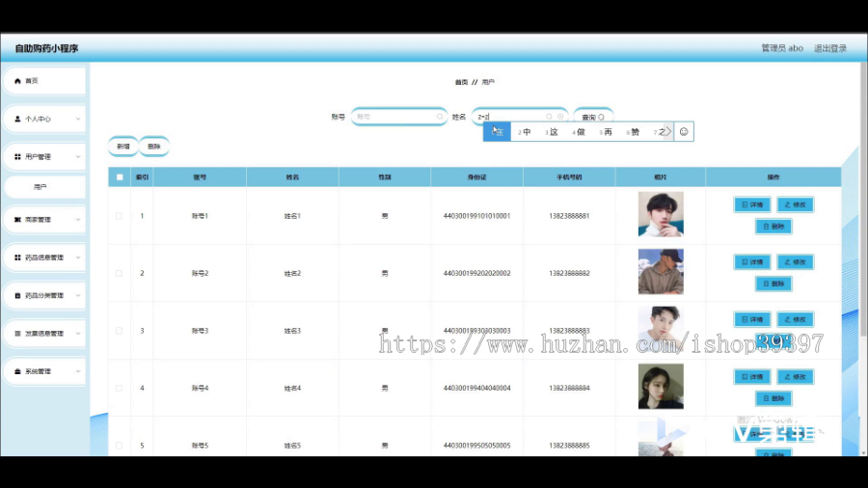
Task: Tick the checkbox for row 账号4
Action: [119, 388]
